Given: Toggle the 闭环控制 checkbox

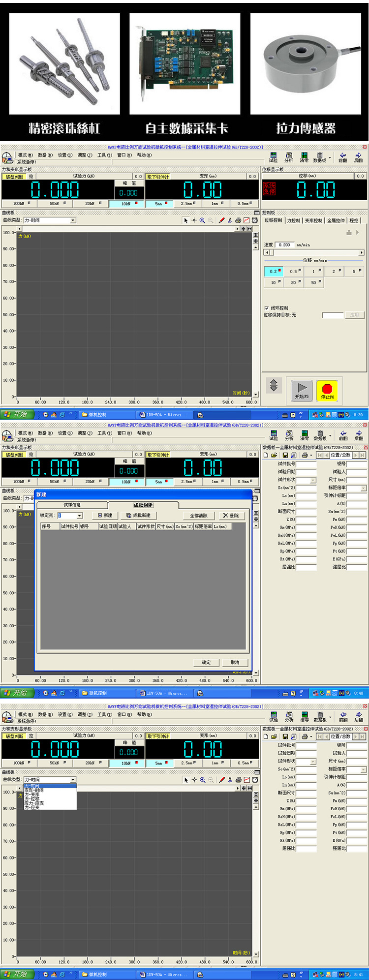Looking at the screenshot, I should pos(267,308).
